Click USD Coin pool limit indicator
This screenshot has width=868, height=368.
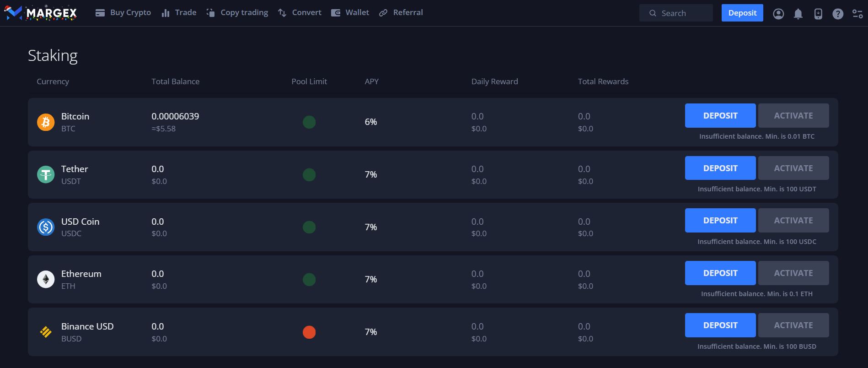309,227
